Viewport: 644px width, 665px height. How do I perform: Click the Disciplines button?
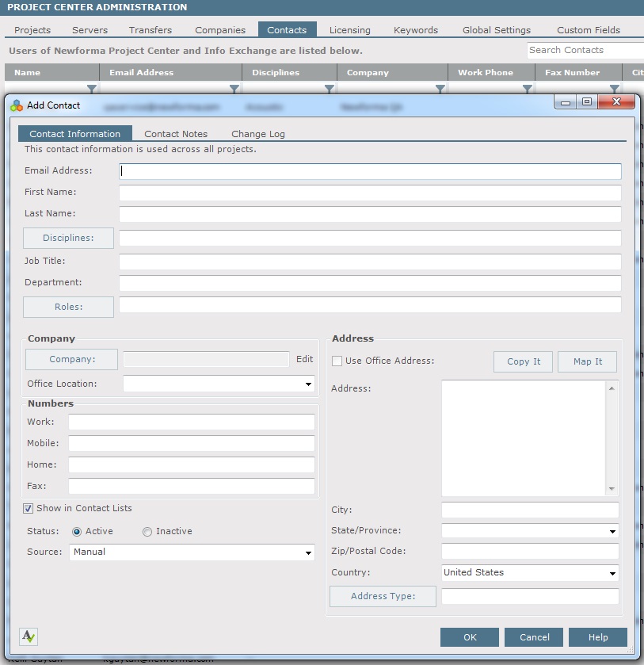click(x=68, y=238)
